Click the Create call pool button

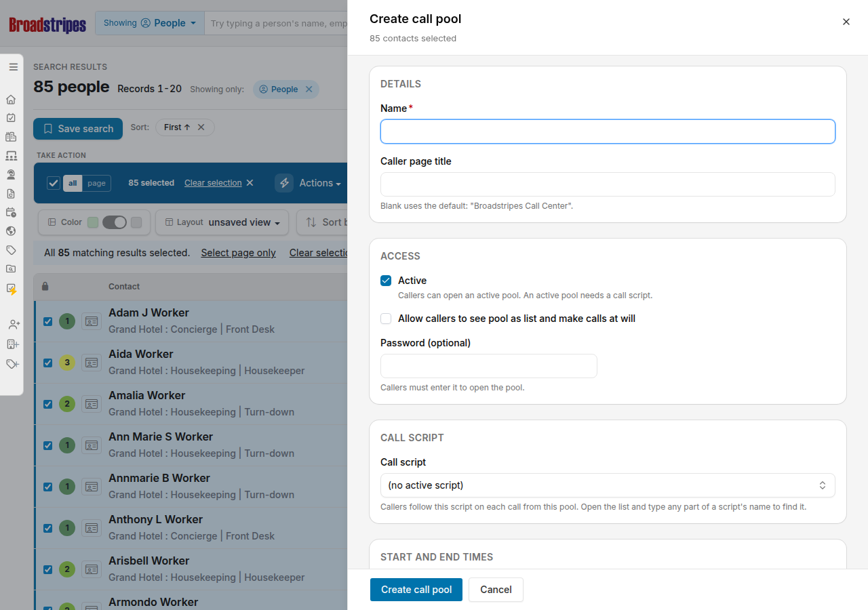point(416,590)
